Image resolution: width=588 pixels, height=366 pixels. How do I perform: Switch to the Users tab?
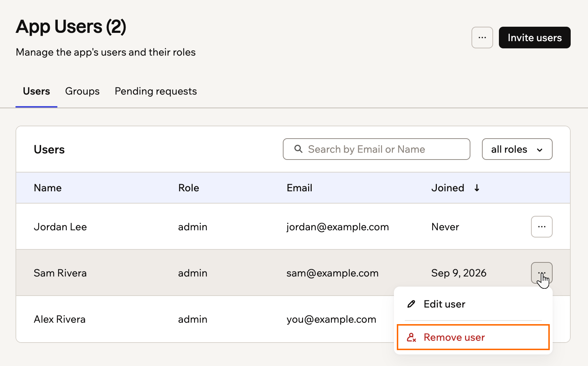36,91
